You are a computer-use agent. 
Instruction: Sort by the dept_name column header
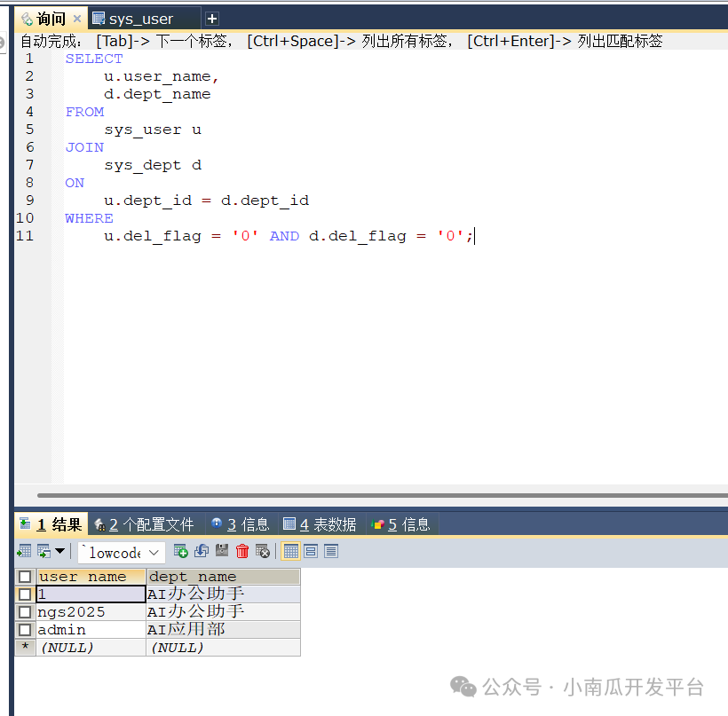point(223,577)
